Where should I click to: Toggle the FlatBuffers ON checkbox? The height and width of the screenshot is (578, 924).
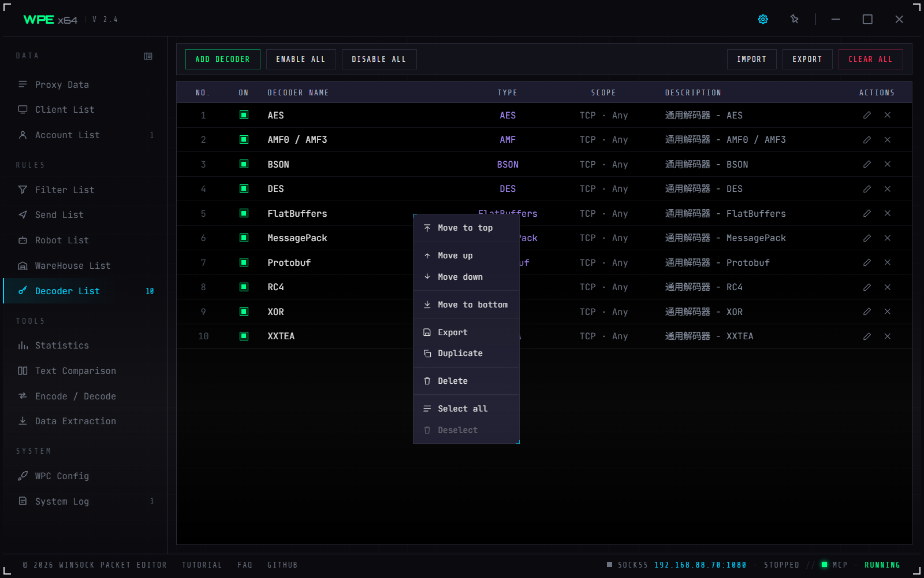tap(244, 213)
